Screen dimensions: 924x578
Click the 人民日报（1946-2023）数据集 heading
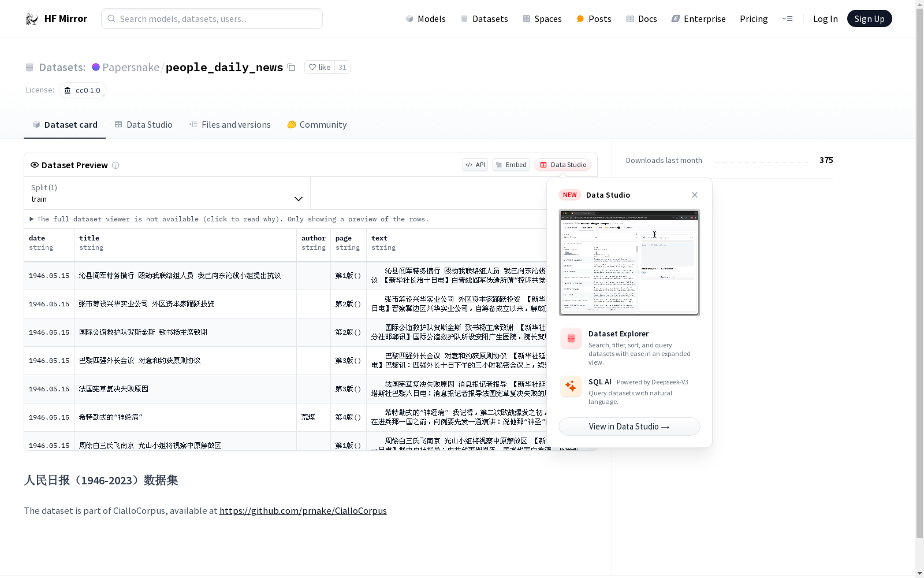pos(101,480)
